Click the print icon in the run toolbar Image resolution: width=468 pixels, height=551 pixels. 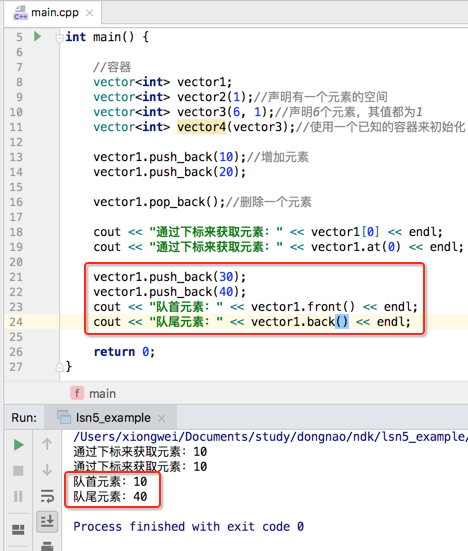click(x=47, y=546)
